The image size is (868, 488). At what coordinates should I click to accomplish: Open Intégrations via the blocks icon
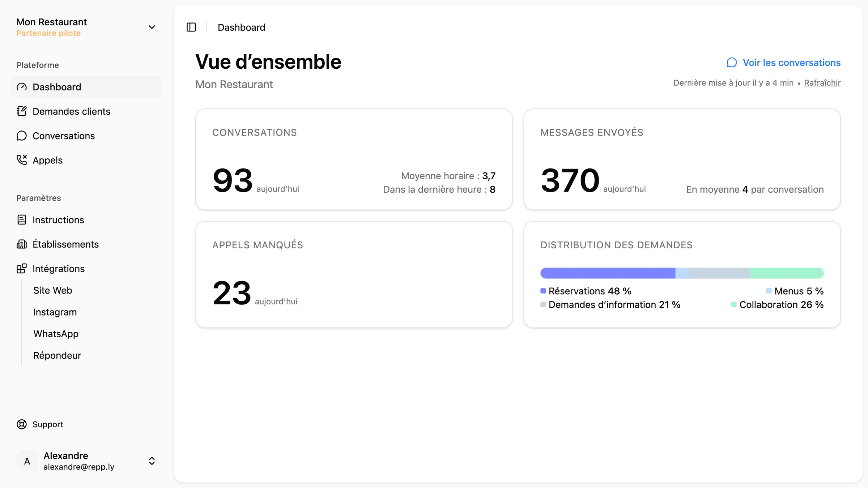coord(22,269)
